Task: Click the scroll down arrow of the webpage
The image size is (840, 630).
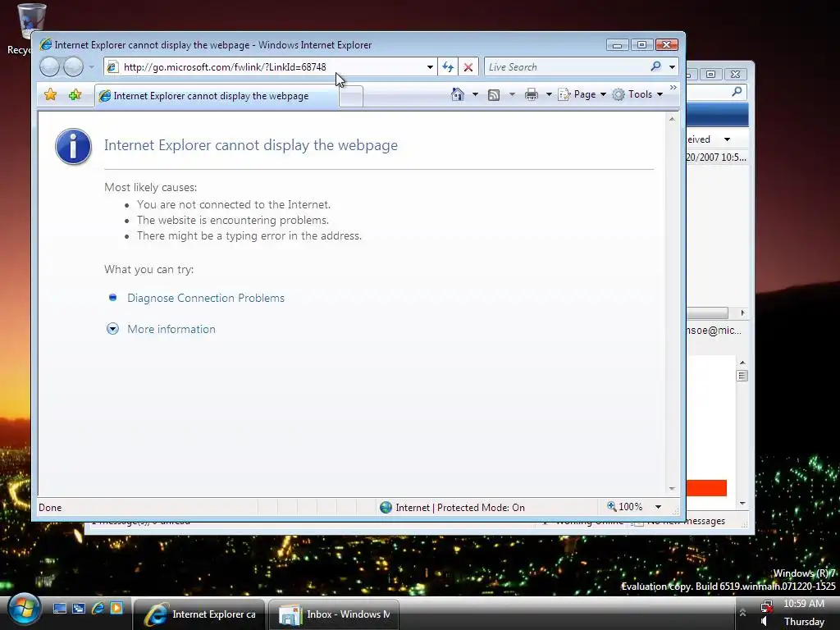Action: coord(672,489)
